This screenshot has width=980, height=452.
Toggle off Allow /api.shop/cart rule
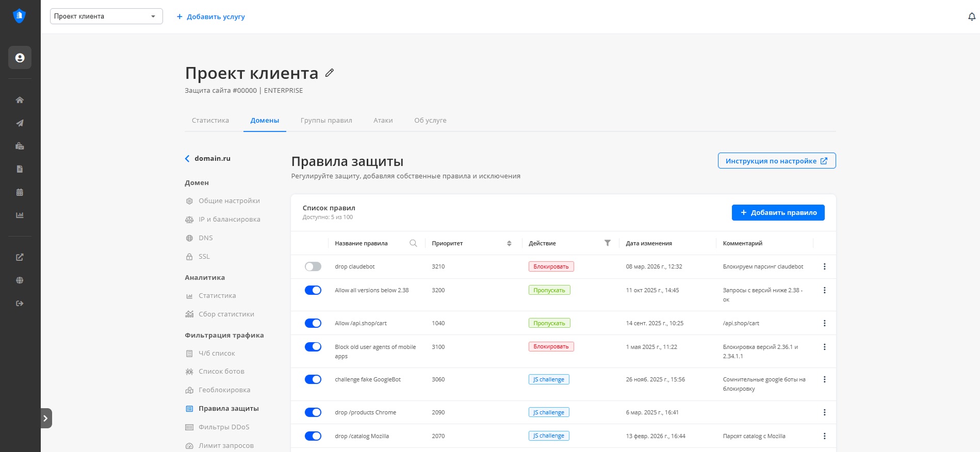[313, 323]
